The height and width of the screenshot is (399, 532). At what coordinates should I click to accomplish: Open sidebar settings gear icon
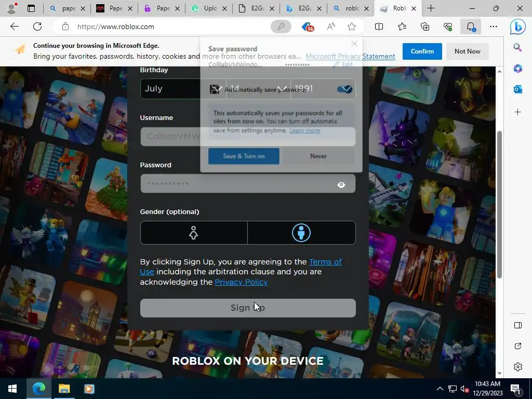518,367
